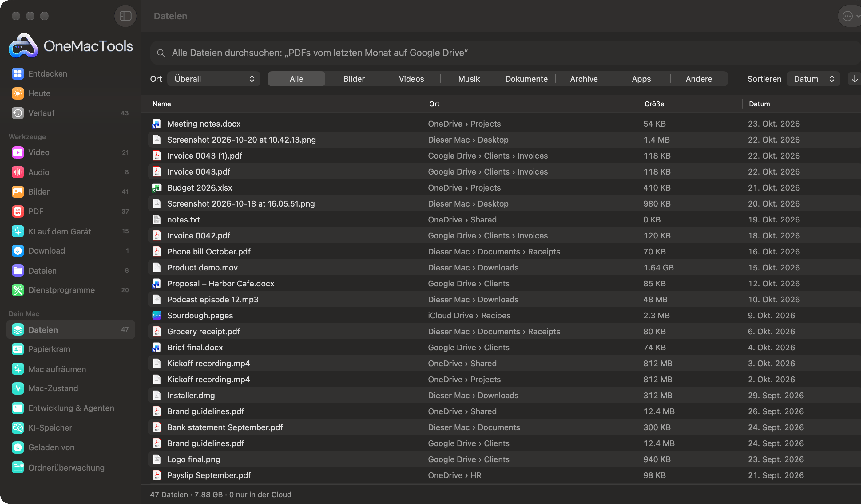Select Screenshot 2026-10-20 at 10.42.13.png

(x=504, y=140)
